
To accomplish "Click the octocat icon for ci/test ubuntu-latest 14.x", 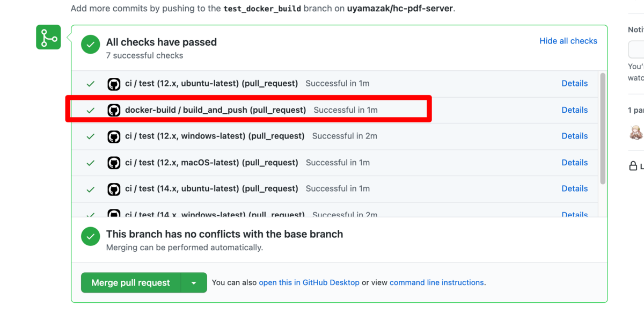I will pos(114,188).
